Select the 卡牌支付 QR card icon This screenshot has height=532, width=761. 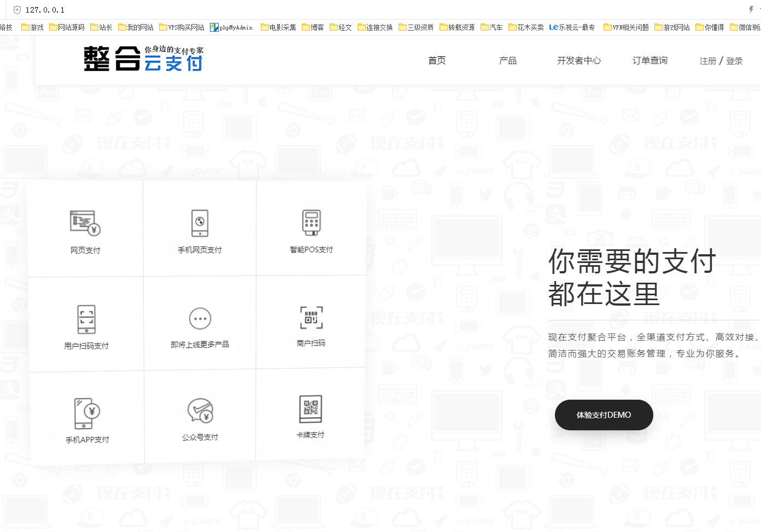[x=311, y=409]
